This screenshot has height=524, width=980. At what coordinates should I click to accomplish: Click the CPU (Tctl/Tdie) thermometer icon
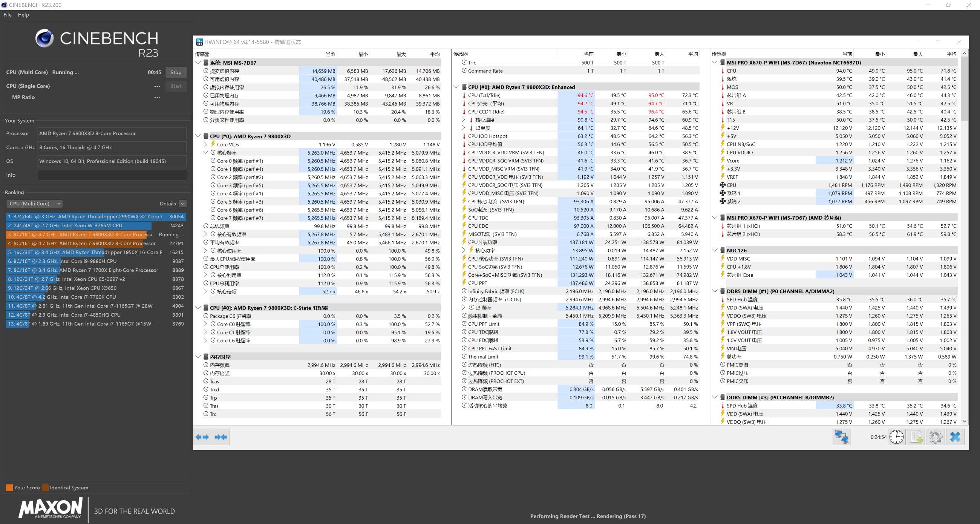[x=464, y=95]
